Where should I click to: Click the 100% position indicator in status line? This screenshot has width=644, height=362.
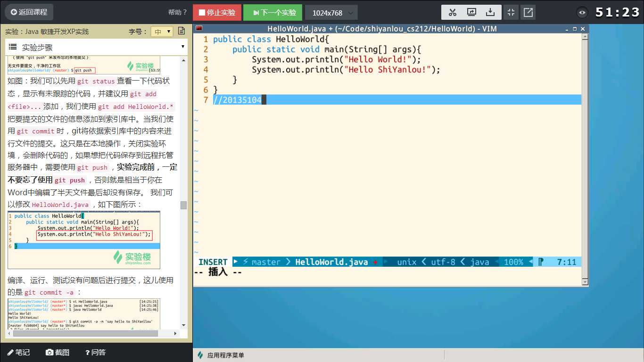pos(513,262)
